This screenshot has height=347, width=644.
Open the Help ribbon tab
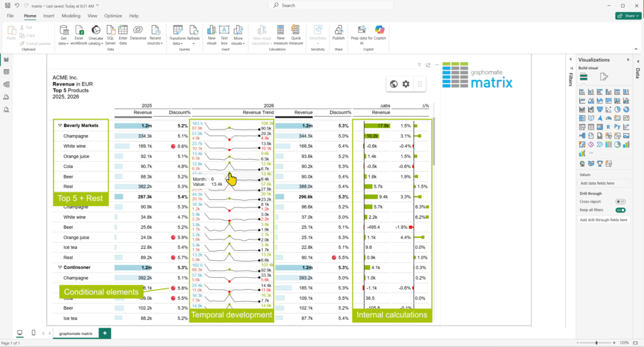[x=134, y=16]
